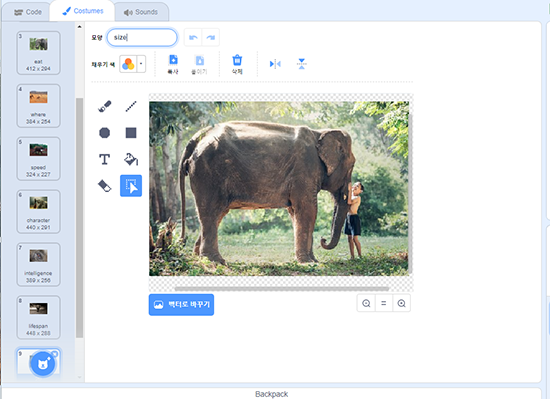This screenshot has height=399, width=550.
Task: Switch to the Sounds tab
Action: coord(141,12)
